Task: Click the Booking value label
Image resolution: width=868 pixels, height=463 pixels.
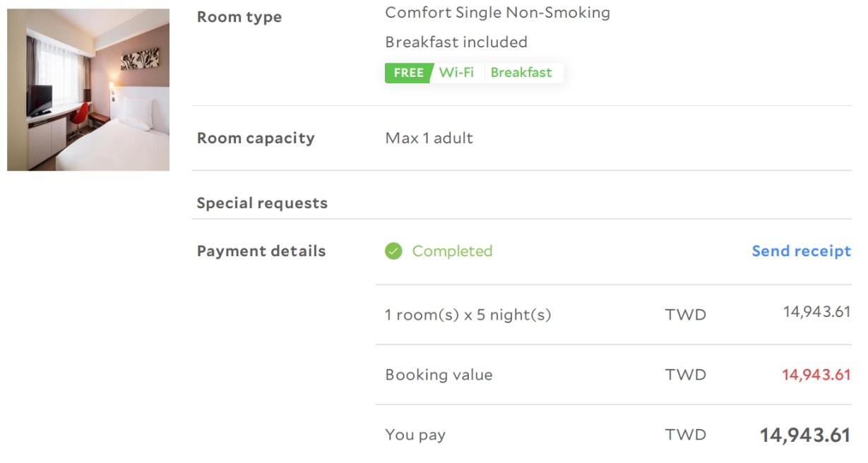Action: click(439, 375)
